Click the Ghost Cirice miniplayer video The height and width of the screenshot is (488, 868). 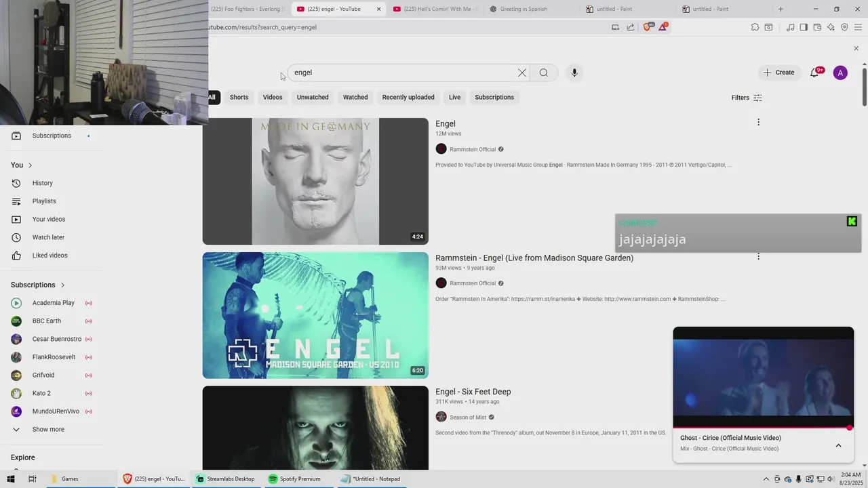pyautogui.click(x=764, y=378)
